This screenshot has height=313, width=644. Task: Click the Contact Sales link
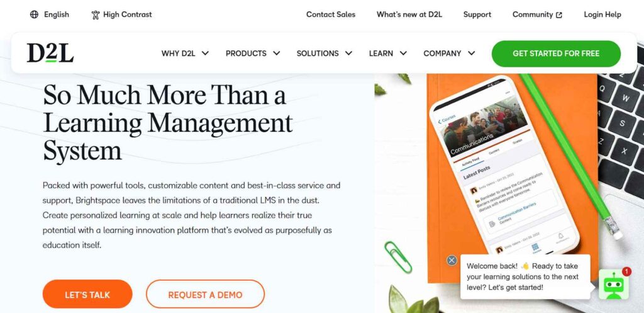[x=331, y=14]
